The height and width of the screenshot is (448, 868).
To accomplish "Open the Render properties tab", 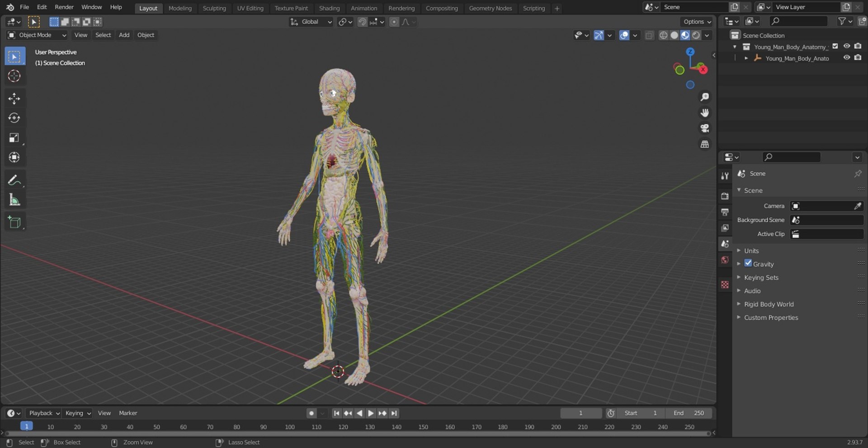I will (725, 196).
